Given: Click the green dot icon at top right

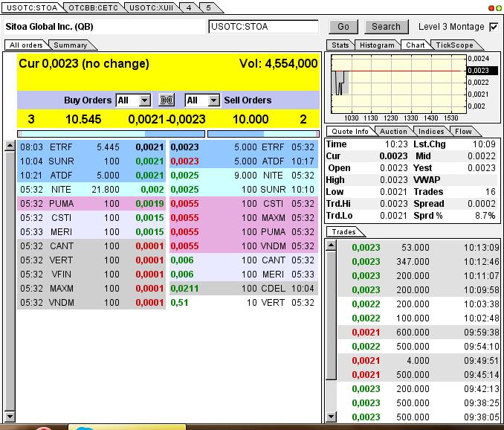Looking at the screenshot, I should click(498, 7).
